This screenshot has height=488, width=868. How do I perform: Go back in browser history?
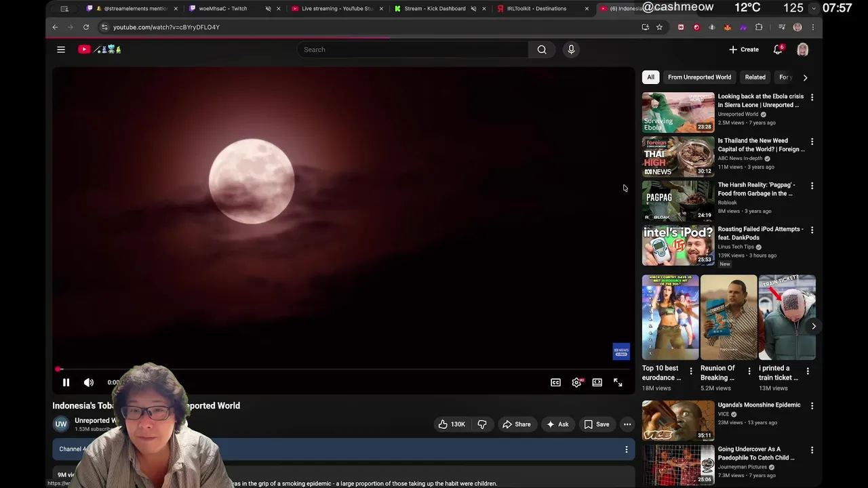coord(55,27)
